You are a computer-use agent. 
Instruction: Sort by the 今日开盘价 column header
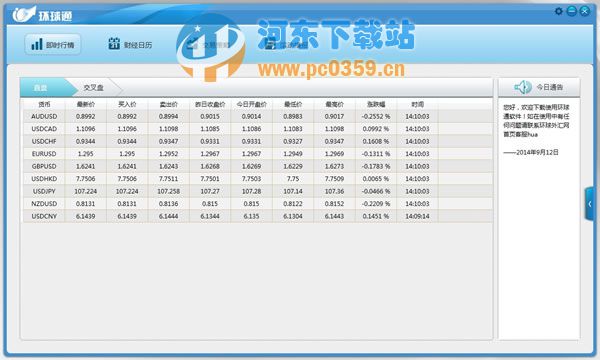(251, 104)
